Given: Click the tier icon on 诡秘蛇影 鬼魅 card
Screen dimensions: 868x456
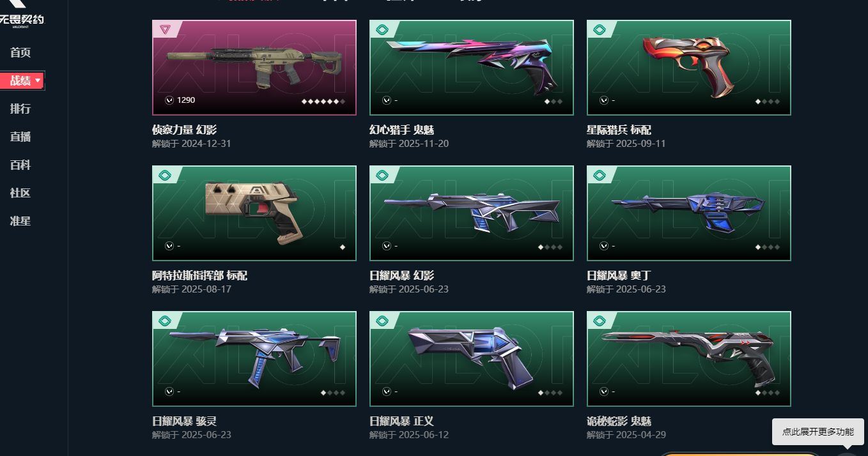Looking at the screenshot, I should pyautogui.click(x=600, y=321).
